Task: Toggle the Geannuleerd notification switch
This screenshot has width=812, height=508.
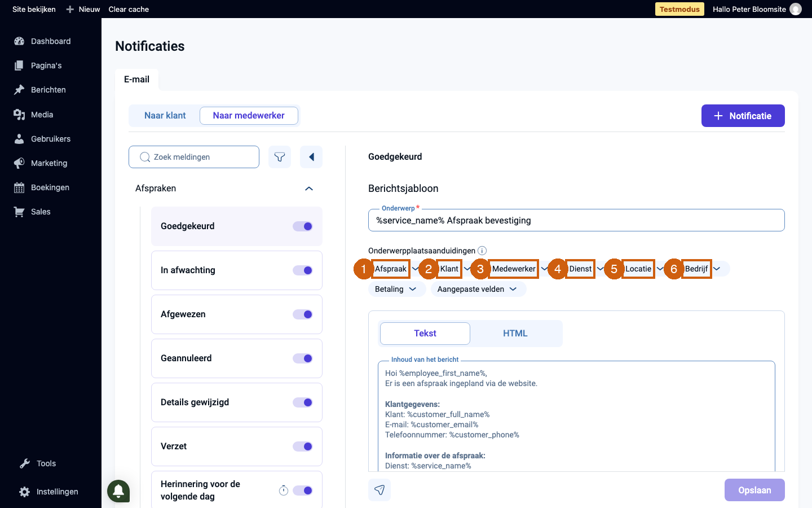Action: [x=303, y=358]
